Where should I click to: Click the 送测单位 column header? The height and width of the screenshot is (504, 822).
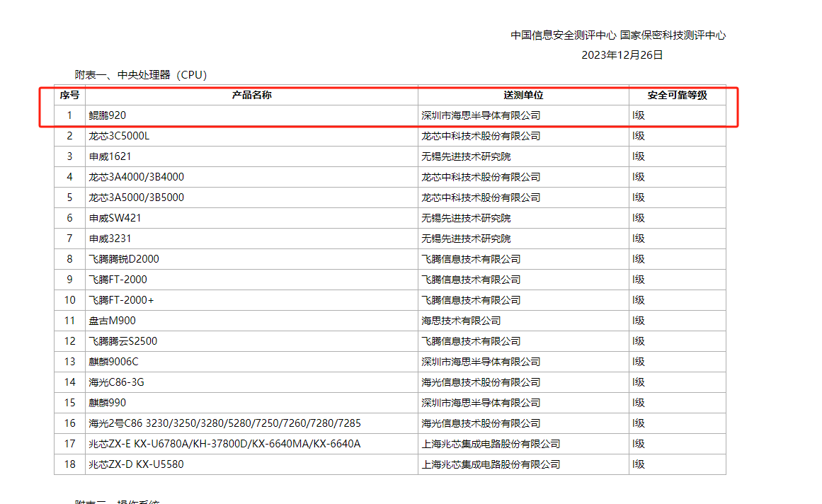click(523, 95)
